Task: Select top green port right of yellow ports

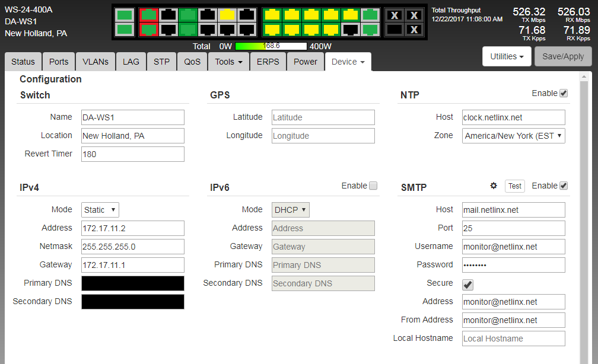Action: 370,15
